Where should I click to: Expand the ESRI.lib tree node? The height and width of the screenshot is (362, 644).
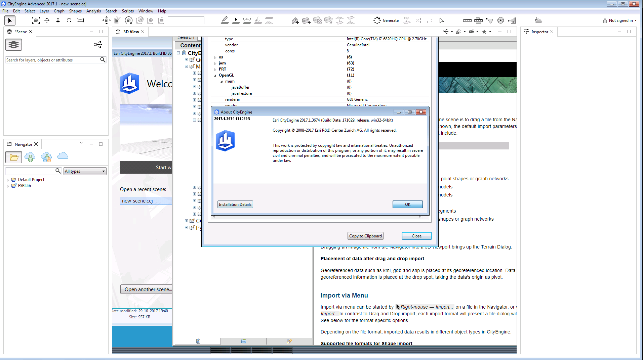8,186
